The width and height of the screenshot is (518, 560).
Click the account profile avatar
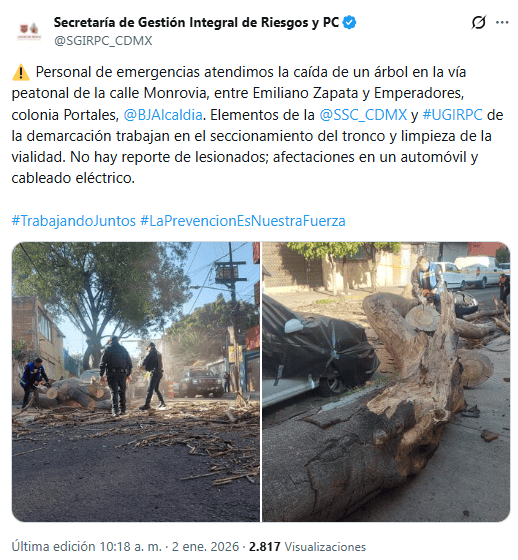pos(29,31)
